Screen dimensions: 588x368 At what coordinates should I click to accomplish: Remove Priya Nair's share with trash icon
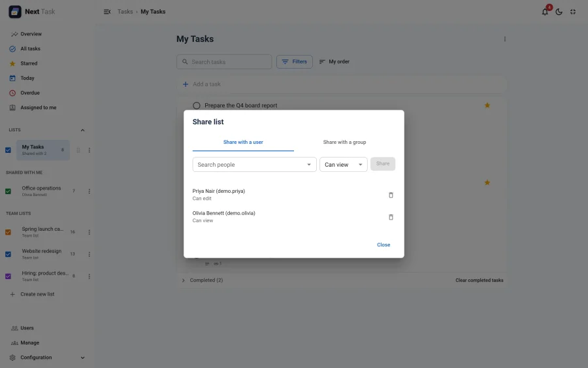point(391,195)
